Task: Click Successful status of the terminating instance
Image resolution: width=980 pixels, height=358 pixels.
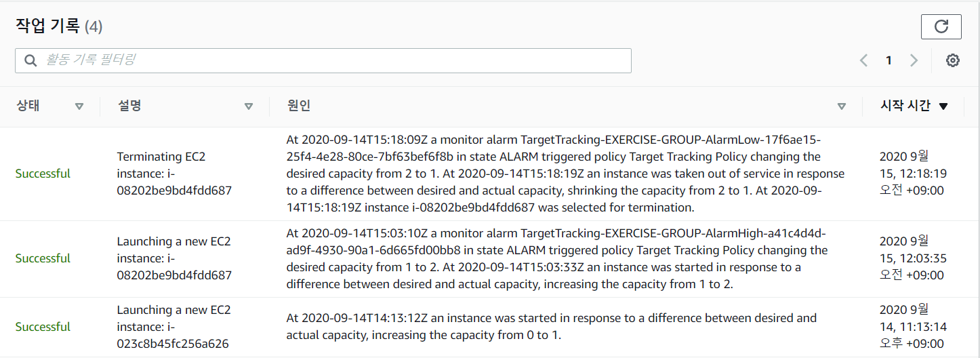Action: coord(43,174)
